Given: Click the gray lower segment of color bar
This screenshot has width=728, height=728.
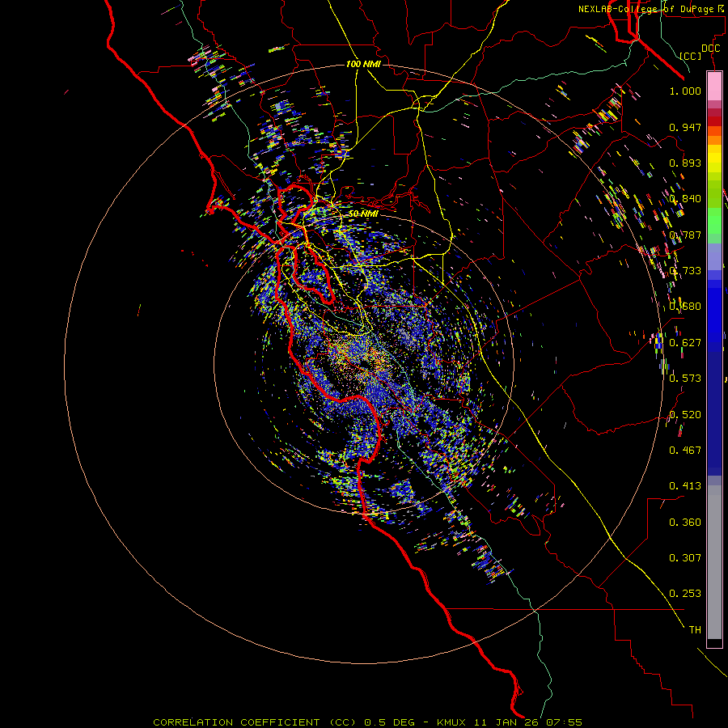Looking at the screenshot, I should [x=714, y=562].
